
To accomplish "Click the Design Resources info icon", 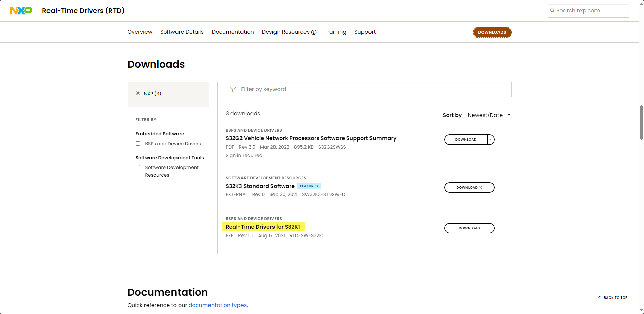I will [x=314, y=32].
